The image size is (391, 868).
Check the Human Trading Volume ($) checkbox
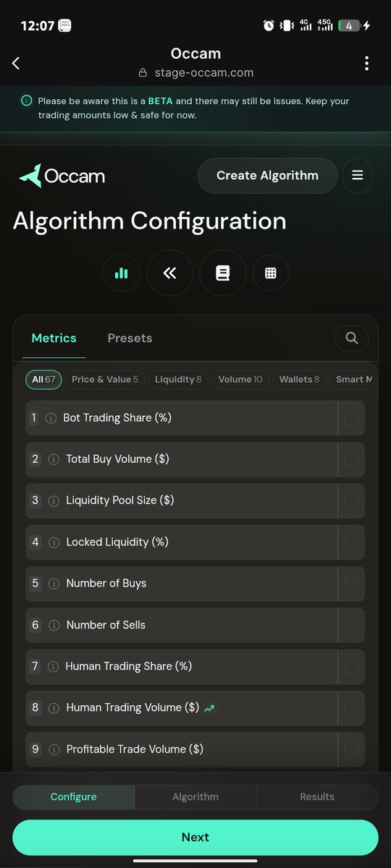click(x=351, y=708)
